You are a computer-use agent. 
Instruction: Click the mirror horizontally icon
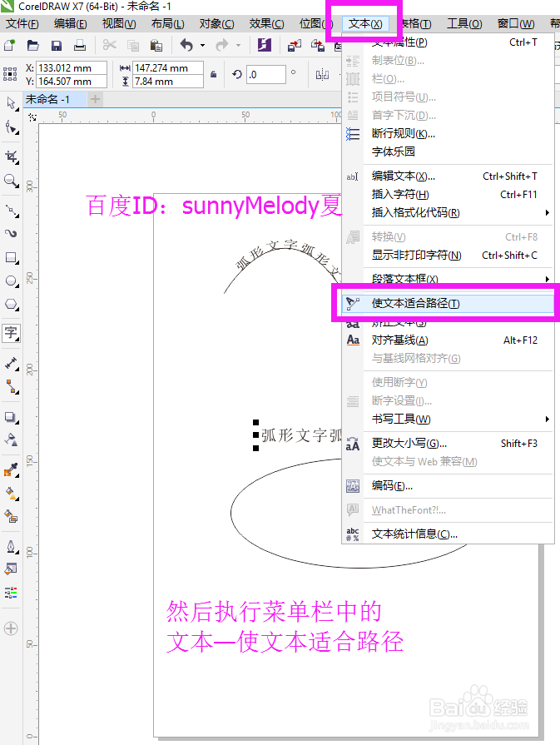point(322,75)
